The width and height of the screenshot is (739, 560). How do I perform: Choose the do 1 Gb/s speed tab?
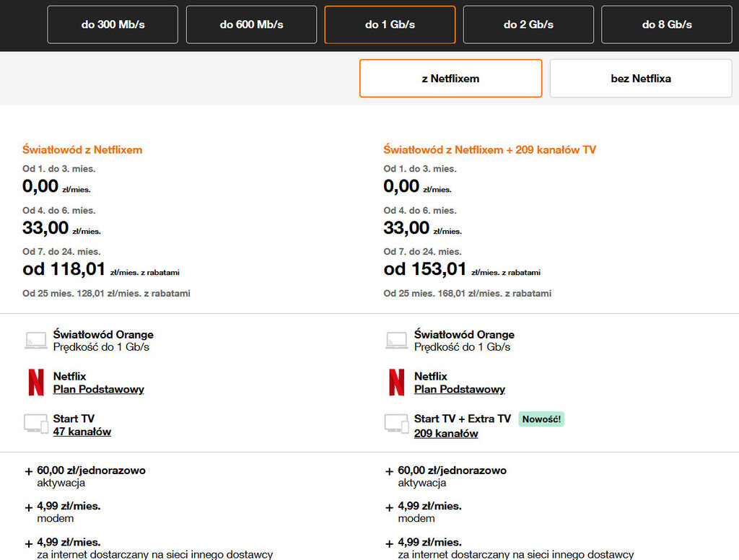[x=390, y=25]
